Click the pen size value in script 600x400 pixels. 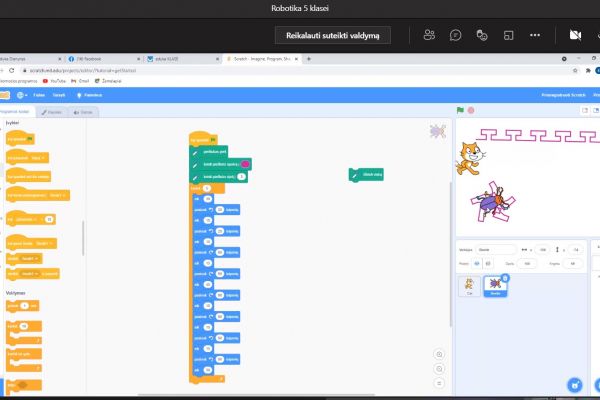click(241, 176)
